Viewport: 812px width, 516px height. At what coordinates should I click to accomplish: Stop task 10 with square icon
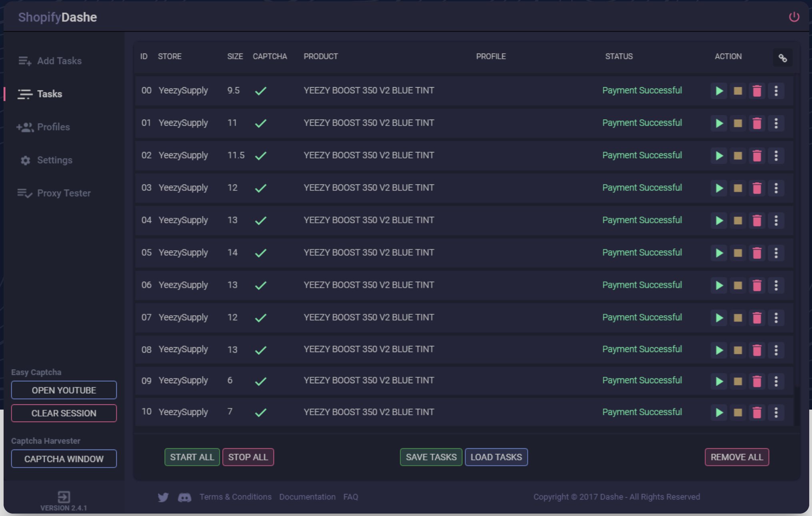pos(738,412)
